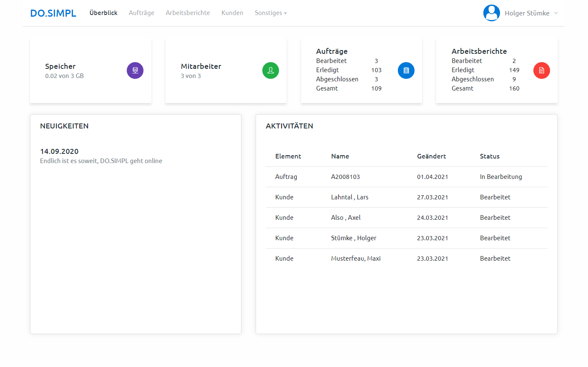
Task: Go to the Überblick tab
Action: (x=103, y=13)
